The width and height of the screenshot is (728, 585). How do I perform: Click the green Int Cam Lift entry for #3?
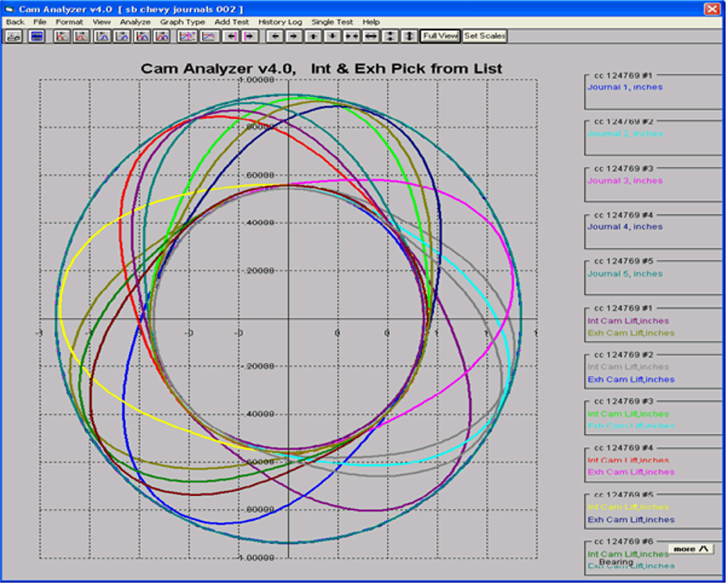(x=628, y=415)
